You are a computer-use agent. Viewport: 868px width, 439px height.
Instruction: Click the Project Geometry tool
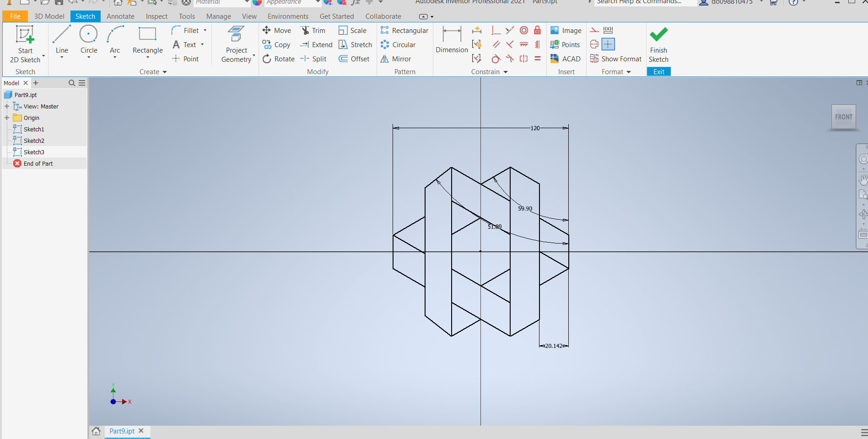coord(236,44)
